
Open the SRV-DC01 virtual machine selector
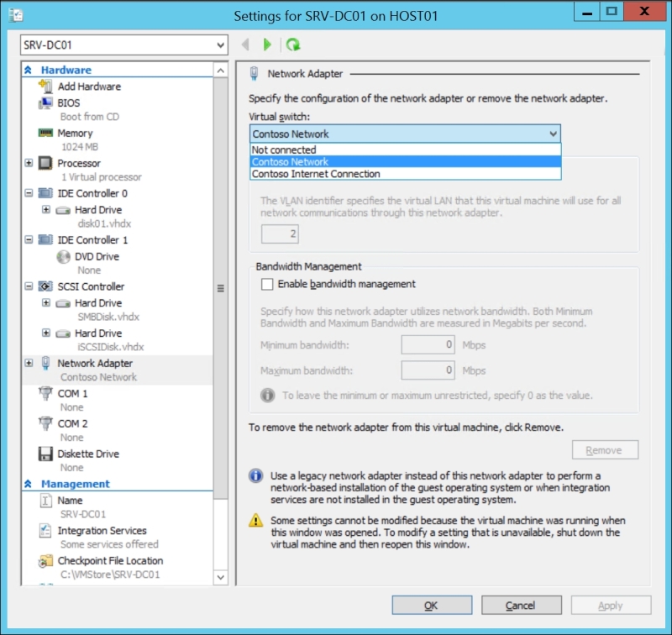pos(123,45)
